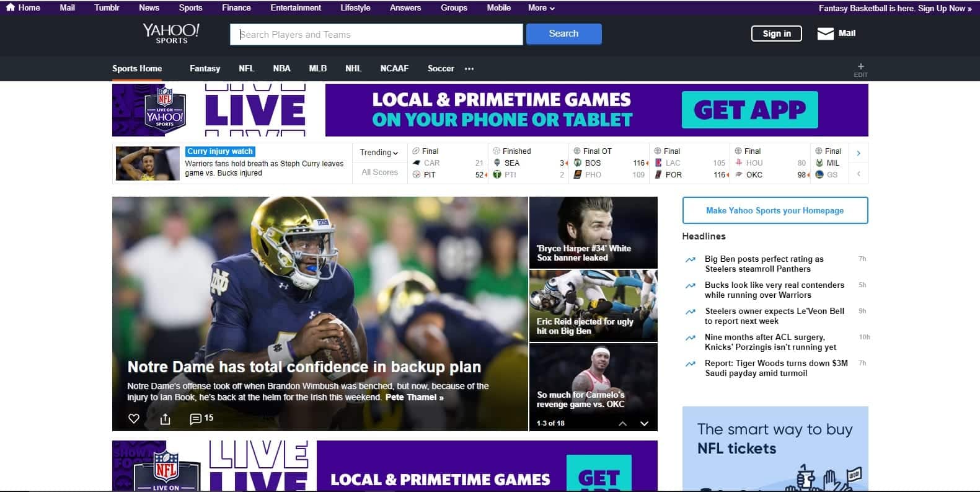Expand the Trending dropdown

[x=379, y=153]
